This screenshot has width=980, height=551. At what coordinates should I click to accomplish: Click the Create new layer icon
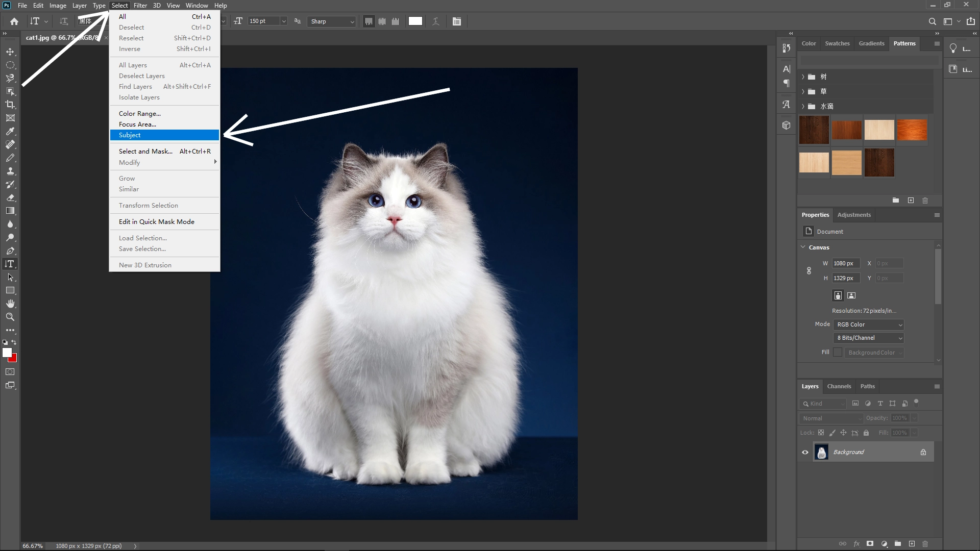click(912, 544)
